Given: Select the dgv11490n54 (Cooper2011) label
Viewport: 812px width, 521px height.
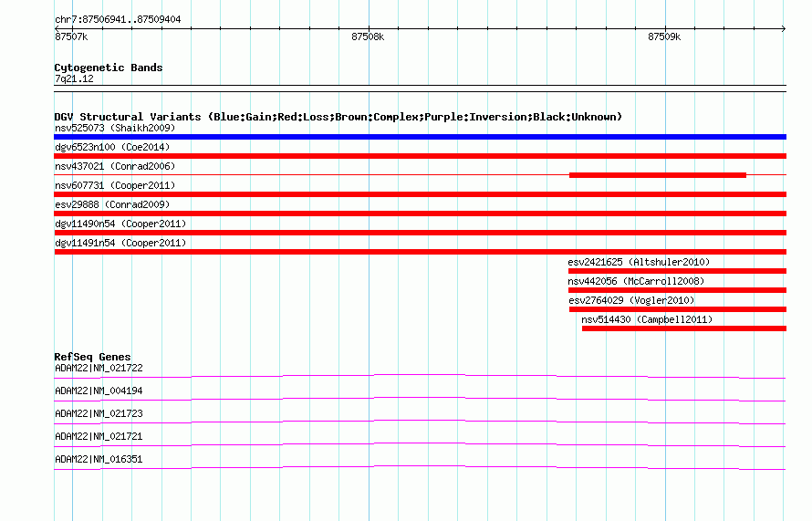Looking at the screenshot, I should 120,224.
